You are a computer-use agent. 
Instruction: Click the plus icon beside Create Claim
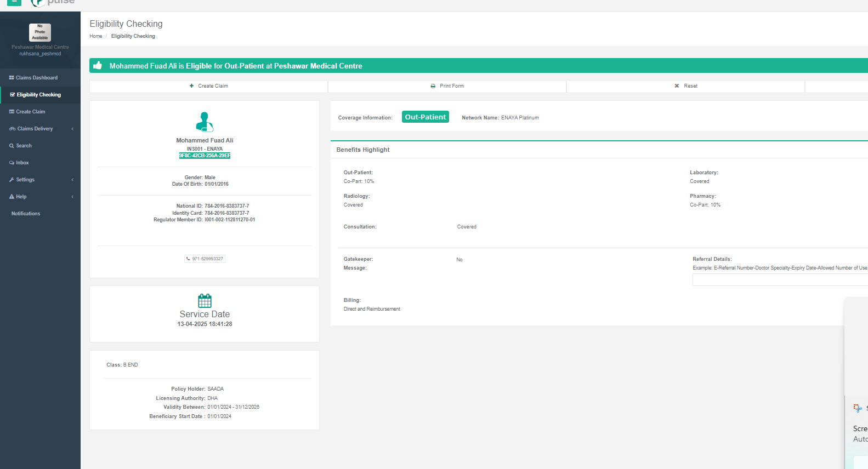point(191,86)
